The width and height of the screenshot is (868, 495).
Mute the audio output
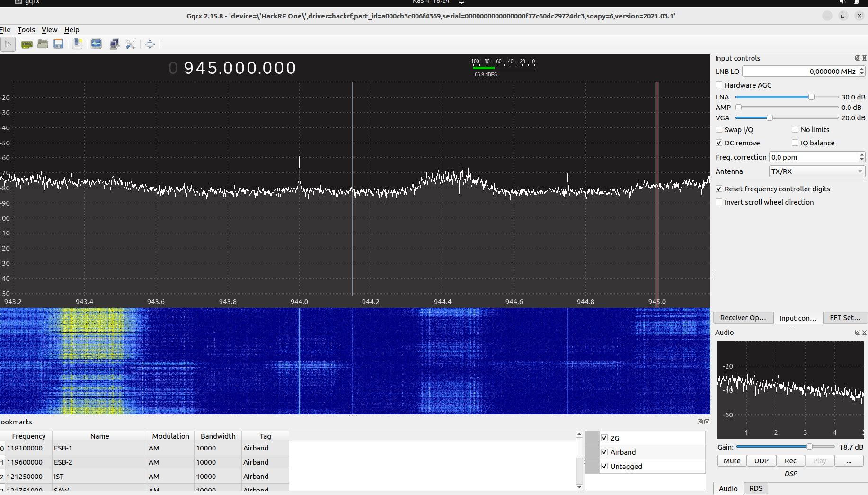(x=732, y=460)
